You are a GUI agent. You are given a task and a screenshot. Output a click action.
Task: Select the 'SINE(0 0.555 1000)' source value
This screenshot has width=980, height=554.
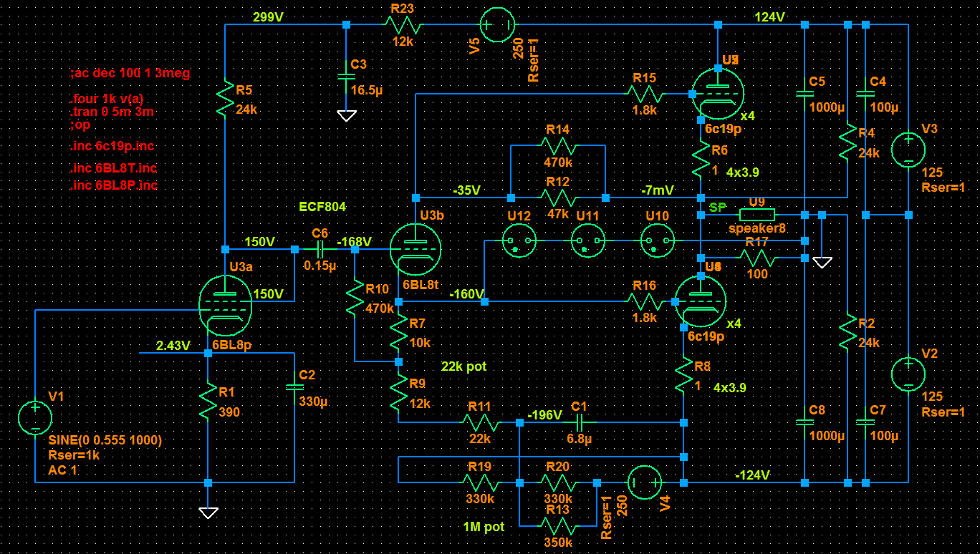tap(105, 440)
